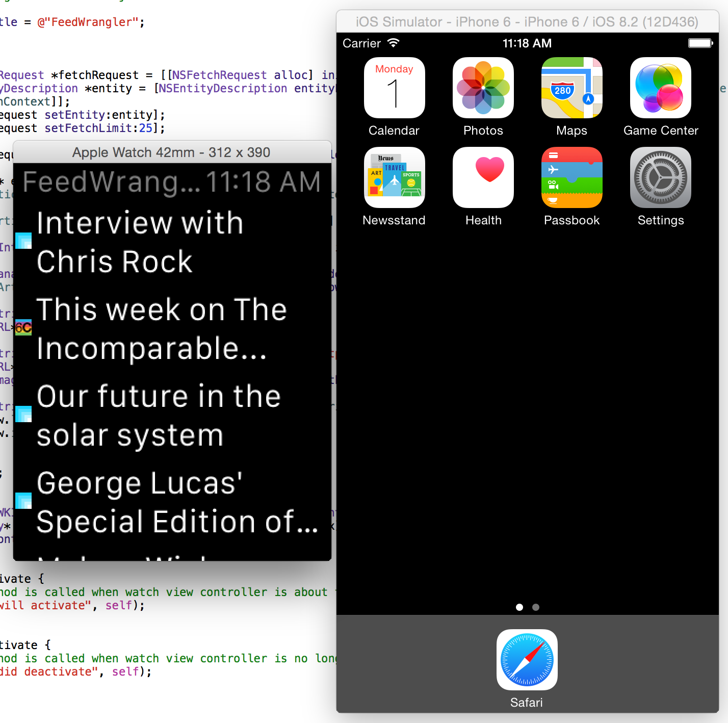728x723 pixels.
Task: Click the Game Center label text
Action: click(661, 131)
